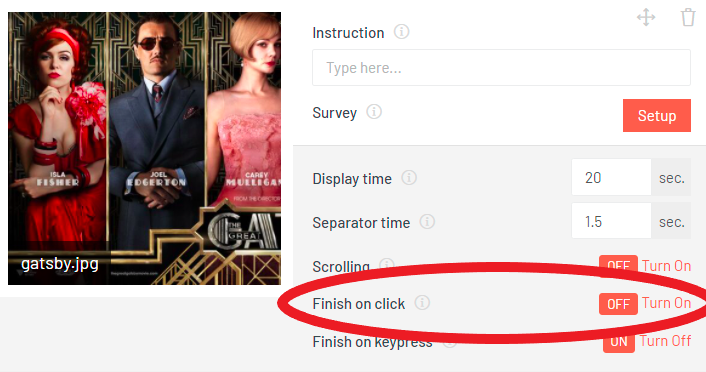Open the Finish on click info icon
The image size is (706, 372).
click(x=422, y=303)
